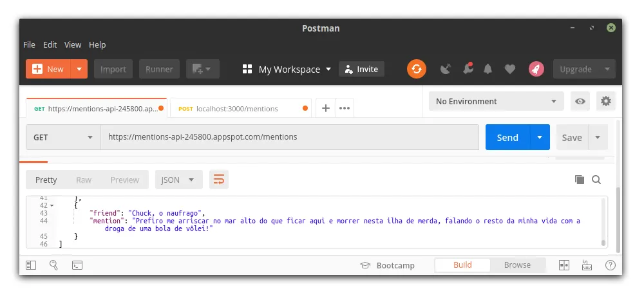Open the View menu
The height and width of the screenshot is (298, 644).
(73, 45)
